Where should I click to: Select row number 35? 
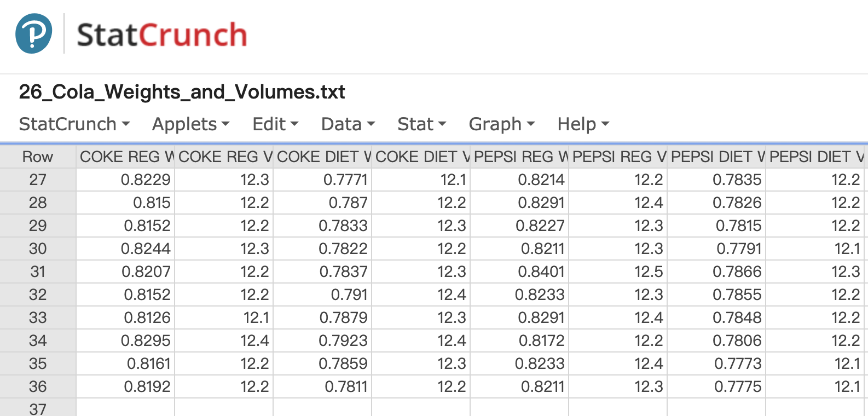click(x=38, y=363)
